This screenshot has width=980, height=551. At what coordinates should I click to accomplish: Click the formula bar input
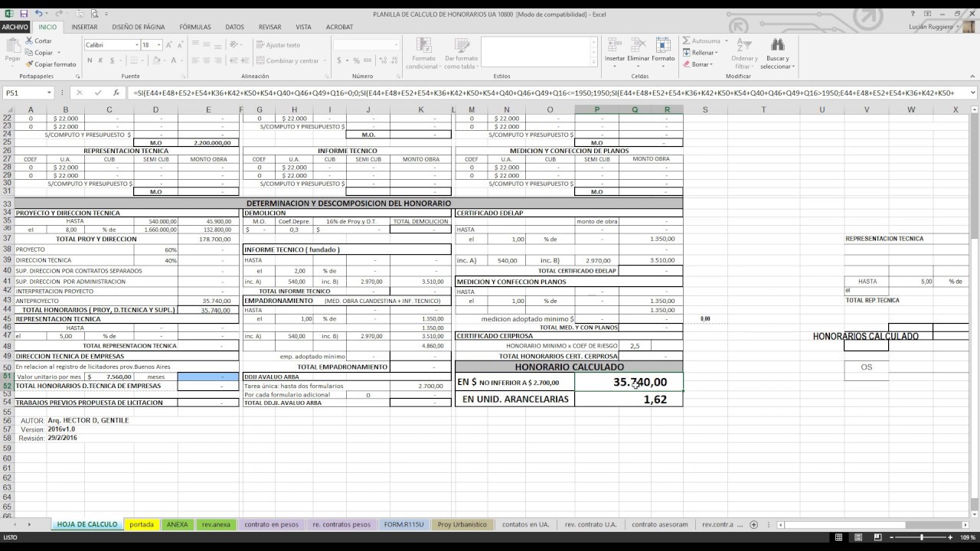(547, 93)
